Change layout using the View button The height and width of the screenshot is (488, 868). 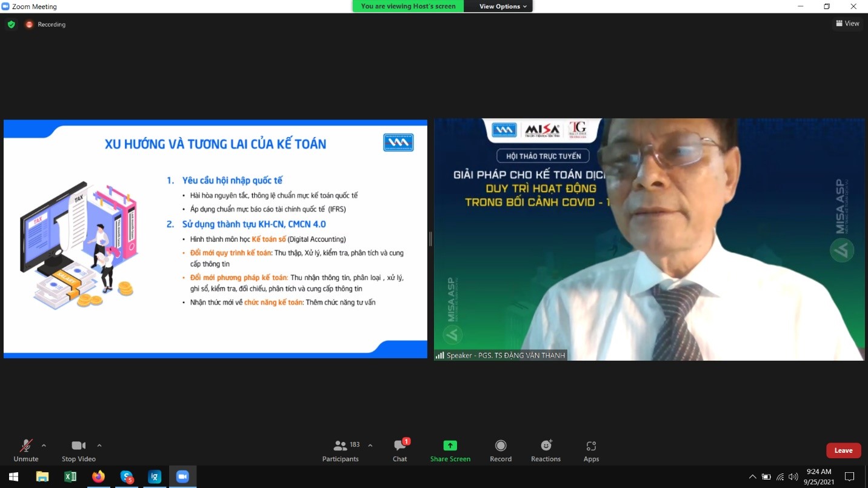pos(847,24)
